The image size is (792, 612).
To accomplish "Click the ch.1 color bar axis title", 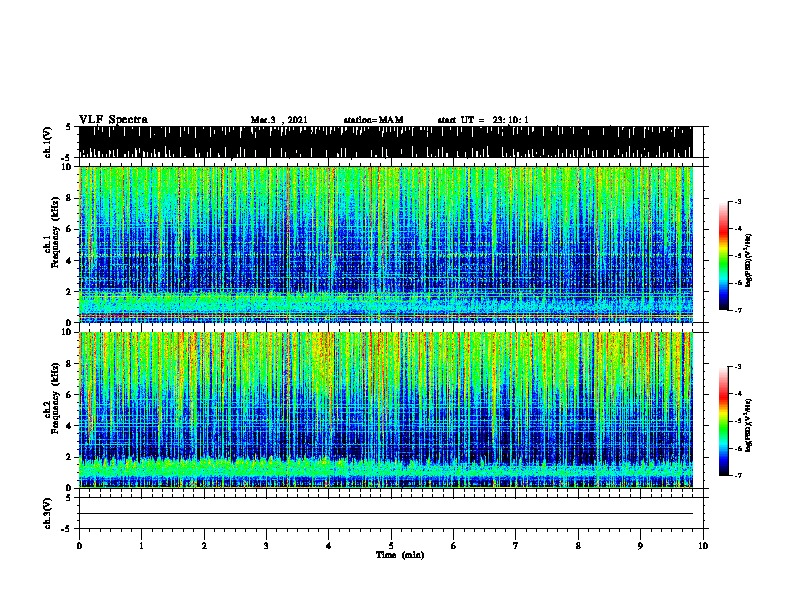I will point(749,260).
